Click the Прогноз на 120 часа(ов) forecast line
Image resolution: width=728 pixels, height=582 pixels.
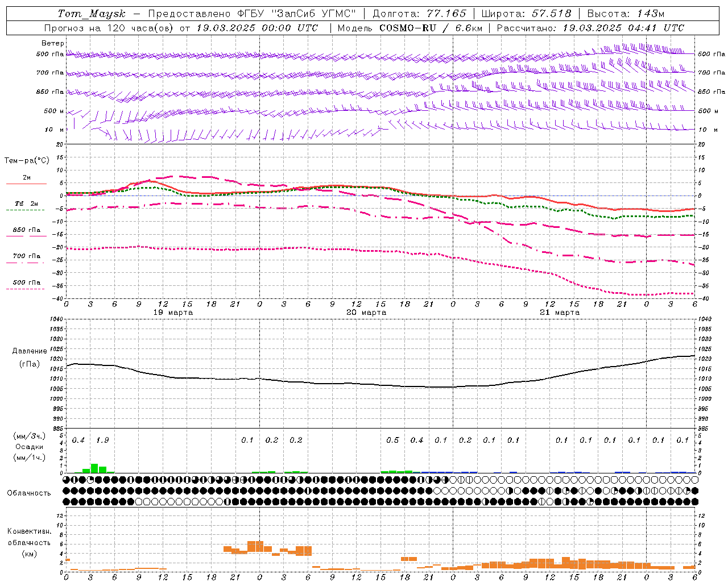181,28
